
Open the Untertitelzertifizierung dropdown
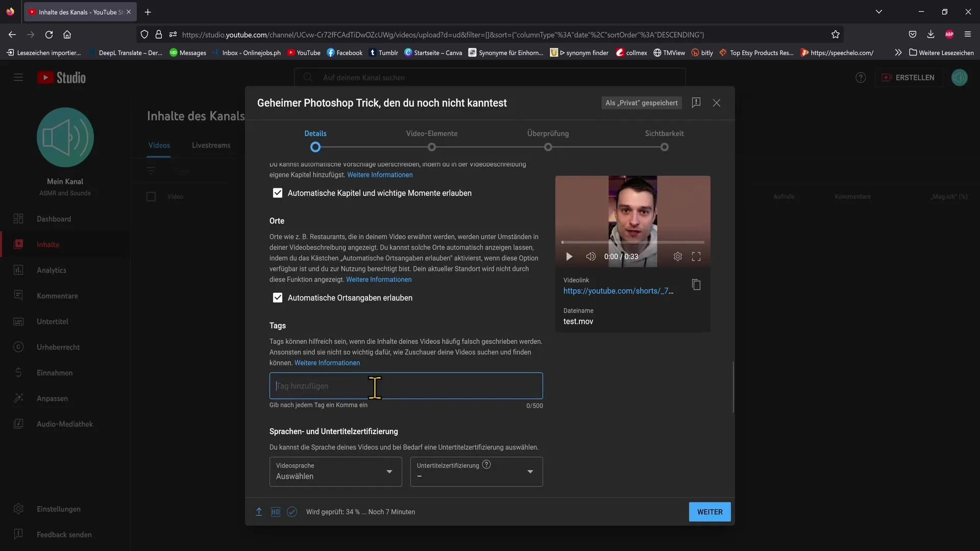[476, 471]
